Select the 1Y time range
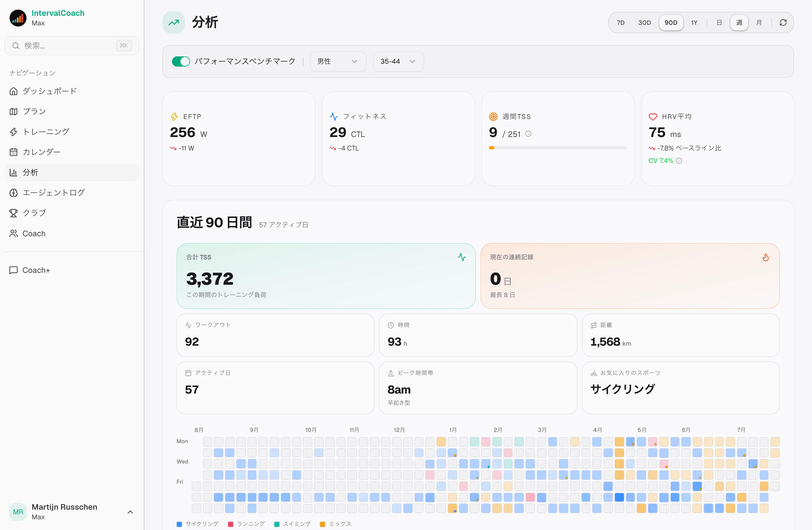The width and height of the screenshot is (812, 530). pyautogui.click(x=694, y=23)
